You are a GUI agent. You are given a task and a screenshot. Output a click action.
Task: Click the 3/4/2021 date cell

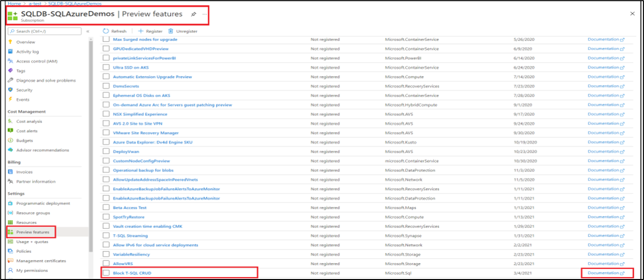coord(522,273)
